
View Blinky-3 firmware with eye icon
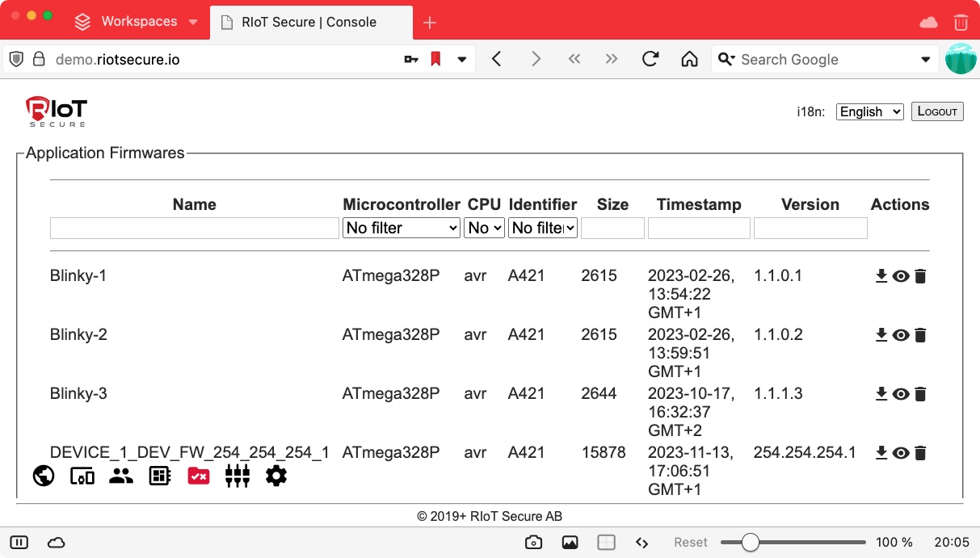click(x=901, y=394)
